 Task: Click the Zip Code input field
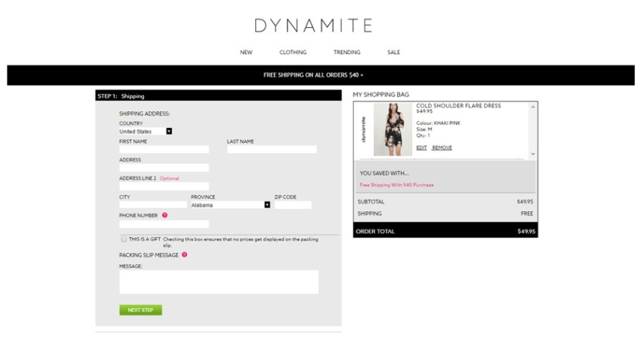click(x=293, y=205)
